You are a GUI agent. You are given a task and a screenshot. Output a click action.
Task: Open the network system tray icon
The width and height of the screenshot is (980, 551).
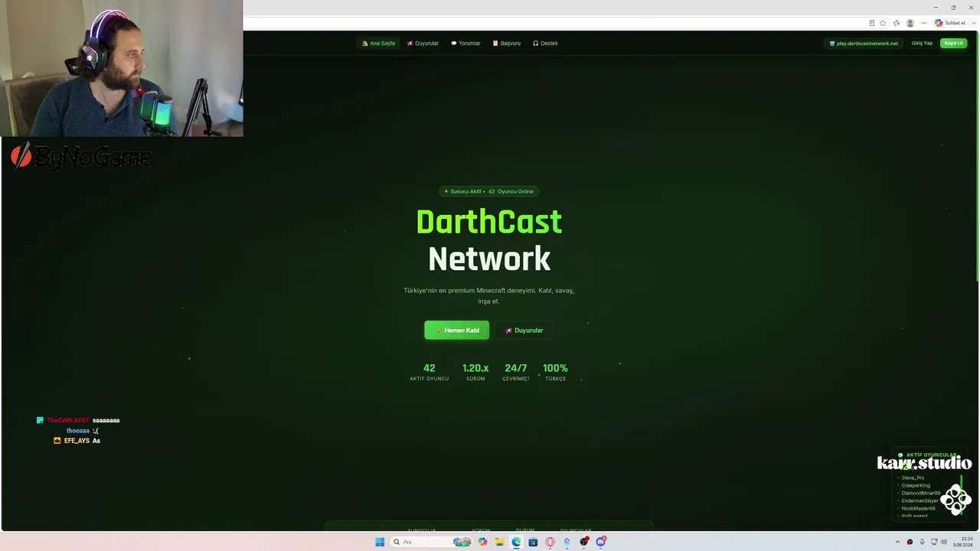(934, 542)
